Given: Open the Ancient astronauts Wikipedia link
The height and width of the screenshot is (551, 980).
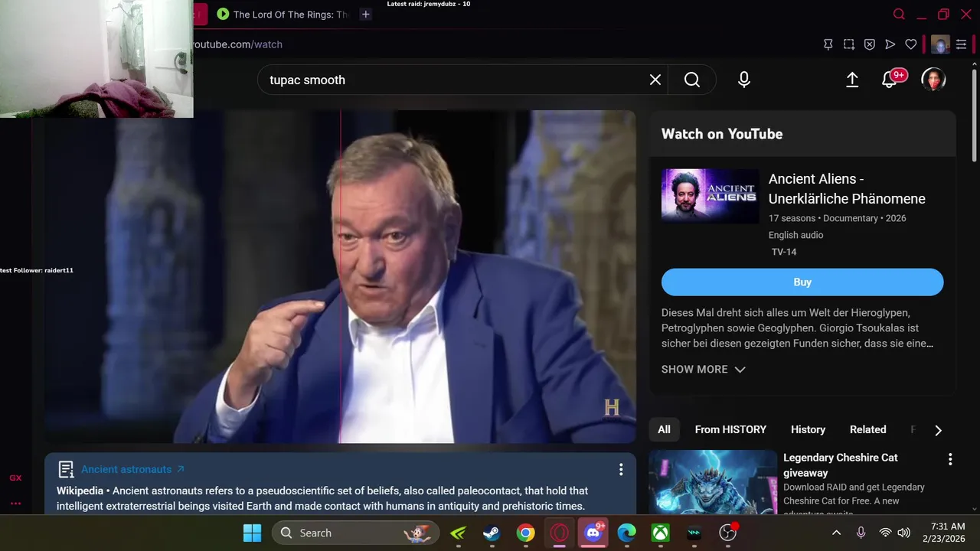Looking at the screenshot, I should (132, 469).
